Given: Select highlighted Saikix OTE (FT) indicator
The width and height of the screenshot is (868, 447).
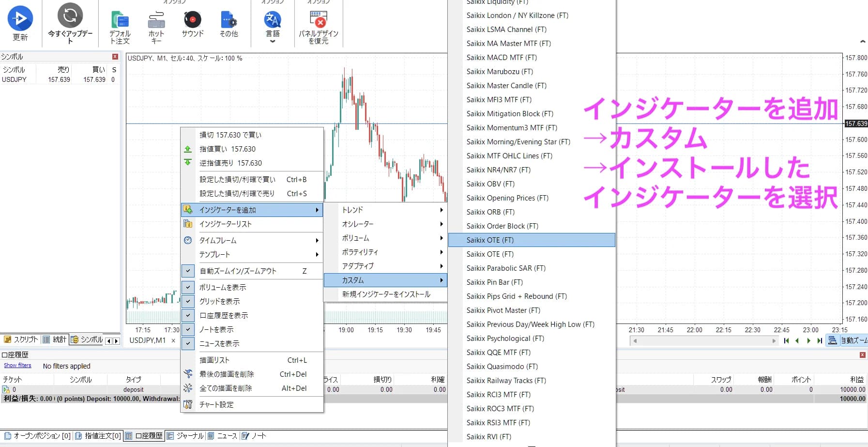Looking at the screenshot, I should [x=532, y=240].
